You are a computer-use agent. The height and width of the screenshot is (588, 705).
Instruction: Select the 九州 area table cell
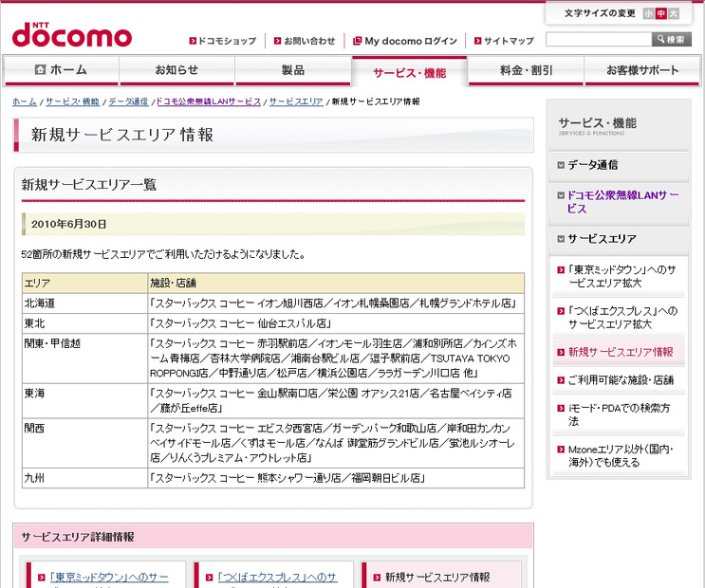click(x=85, y=478)
